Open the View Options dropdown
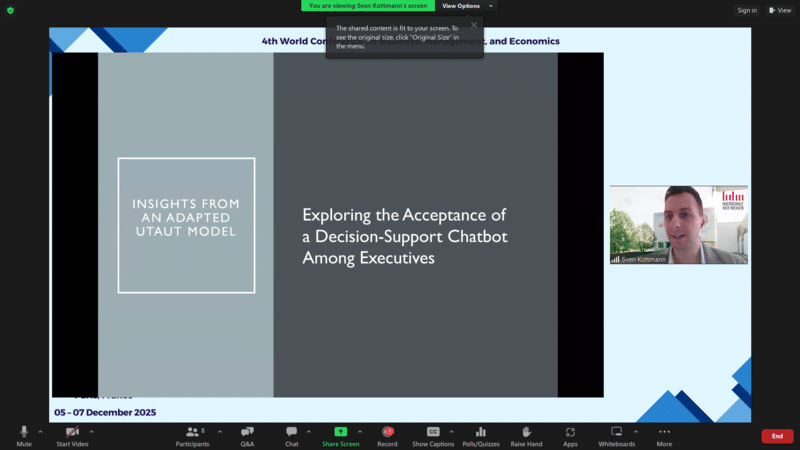This screenshot has width=800, height=450. tap(466, 6)
